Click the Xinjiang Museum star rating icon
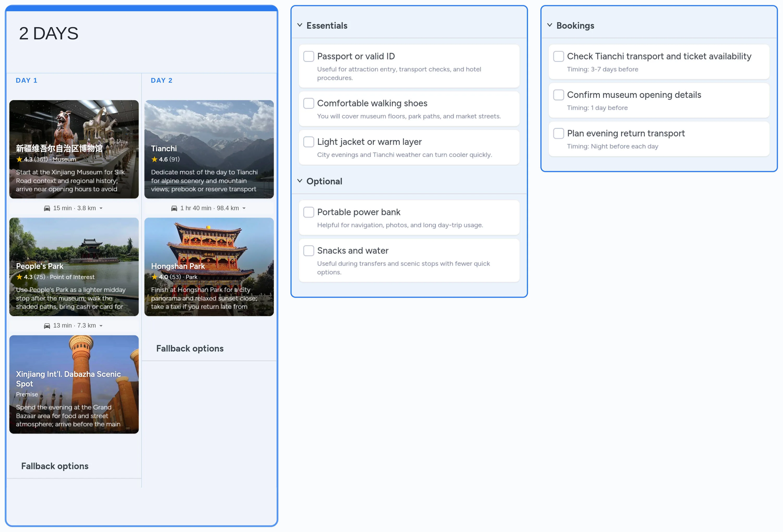Image resolution: width=783 pixels, height=532 pixels. pos(20,159)
